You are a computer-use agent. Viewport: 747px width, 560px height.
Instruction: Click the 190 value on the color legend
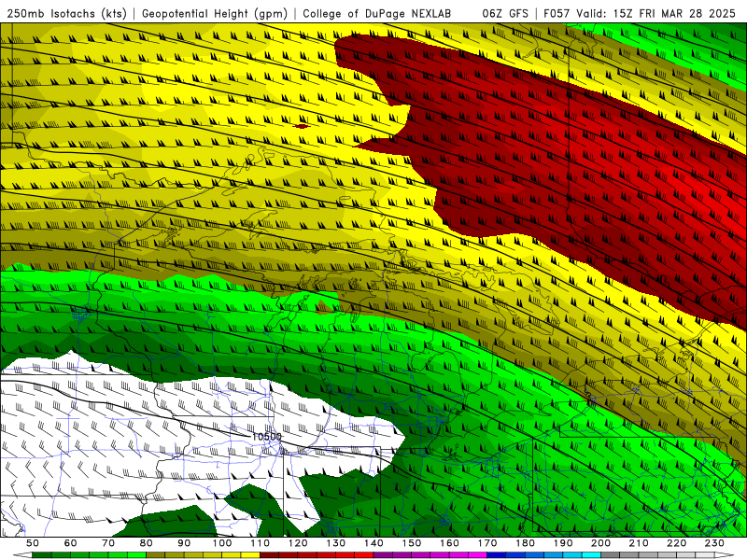point(563,543)
